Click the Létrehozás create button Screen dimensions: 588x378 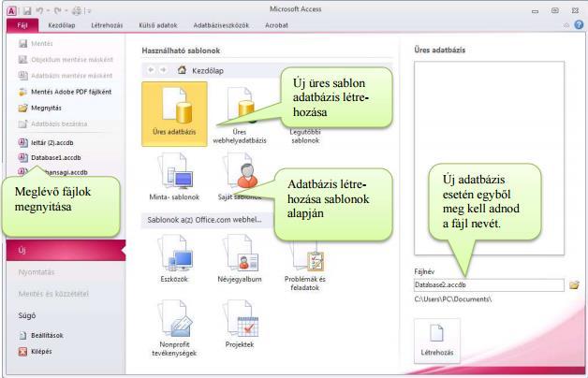[x=437, y=341]
